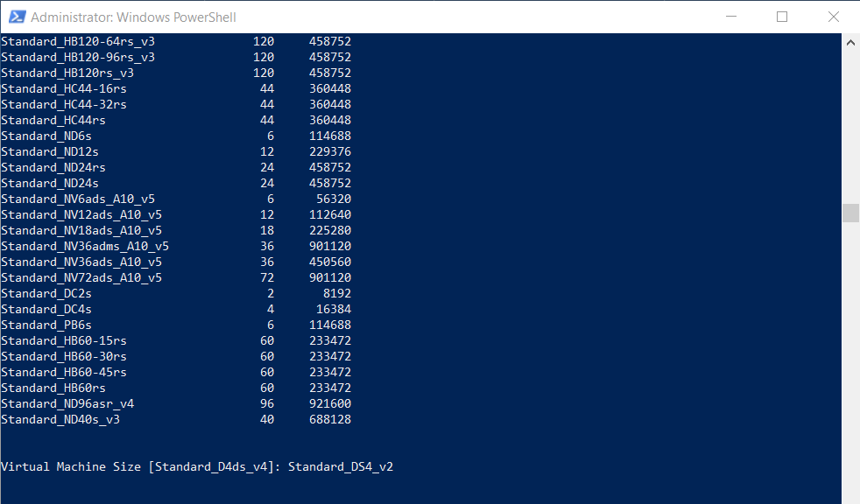Screen dimensions: 860x504
Task: Click the Standard_HB60rs size name
Action: [53, 388]
